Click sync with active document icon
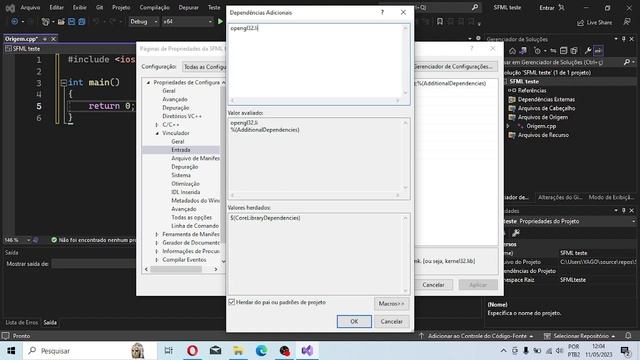This screenshot has height=360, width=640. 553,51
